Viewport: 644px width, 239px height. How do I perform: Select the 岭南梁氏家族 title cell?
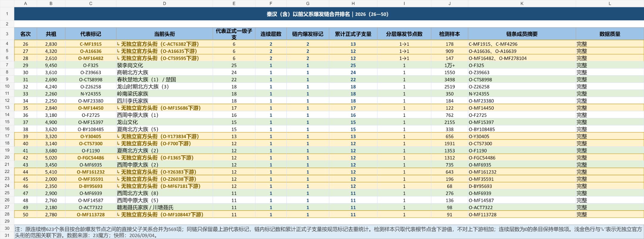coord(164,94)
